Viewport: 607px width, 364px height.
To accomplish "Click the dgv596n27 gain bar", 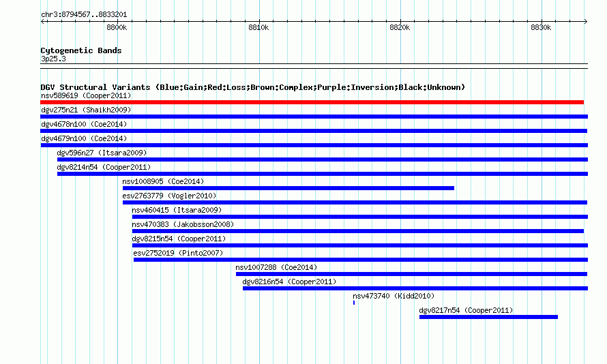I will [323, 160].
